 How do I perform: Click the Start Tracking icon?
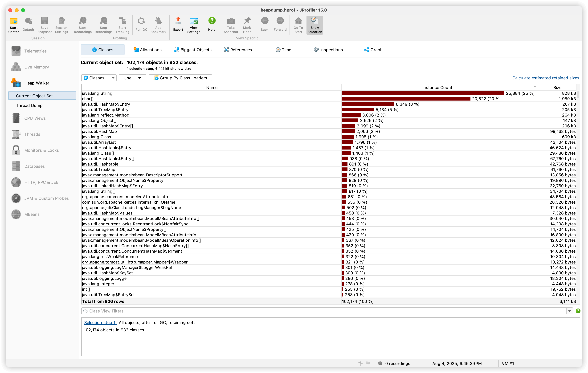(x=122, y=25)
